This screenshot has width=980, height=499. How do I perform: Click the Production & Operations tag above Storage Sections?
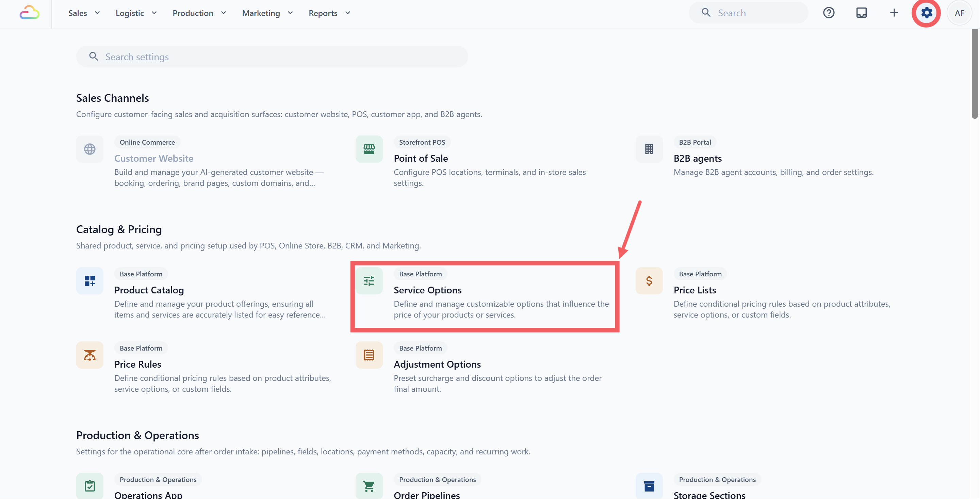point(717,479)
